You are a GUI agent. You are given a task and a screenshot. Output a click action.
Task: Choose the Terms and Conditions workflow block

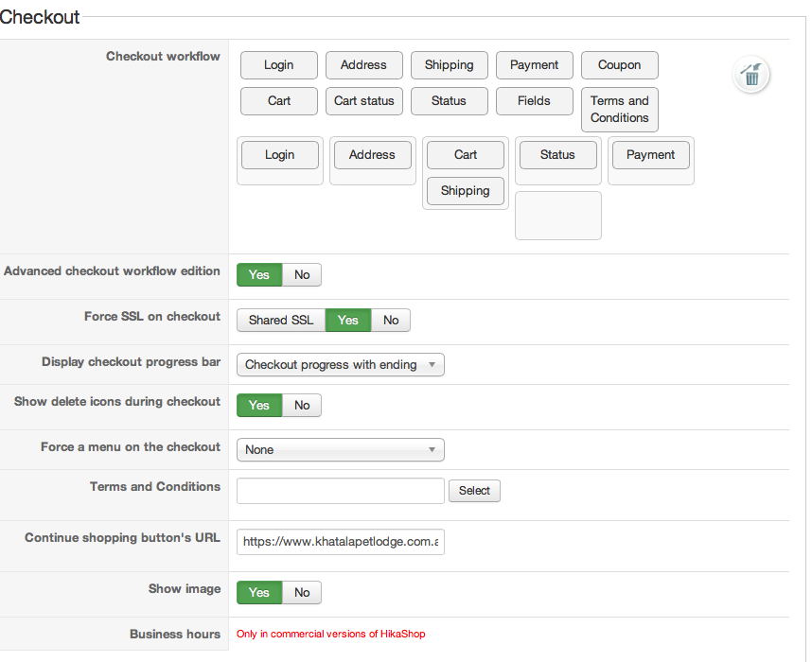[620, 110]
